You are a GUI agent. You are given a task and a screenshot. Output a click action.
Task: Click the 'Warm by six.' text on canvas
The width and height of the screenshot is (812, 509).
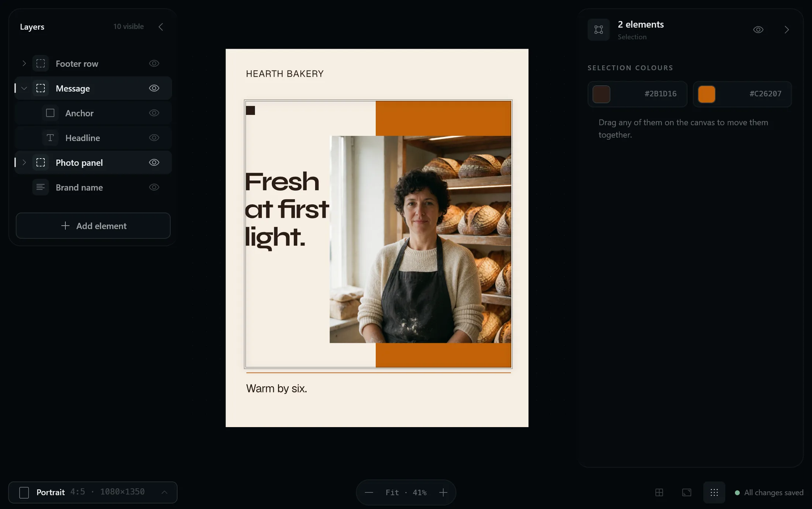276,388
